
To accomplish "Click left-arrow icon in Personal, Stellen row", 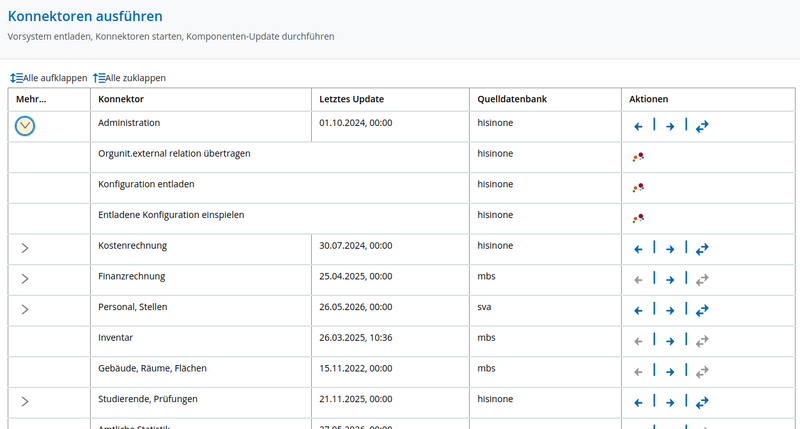I will 638,311.
